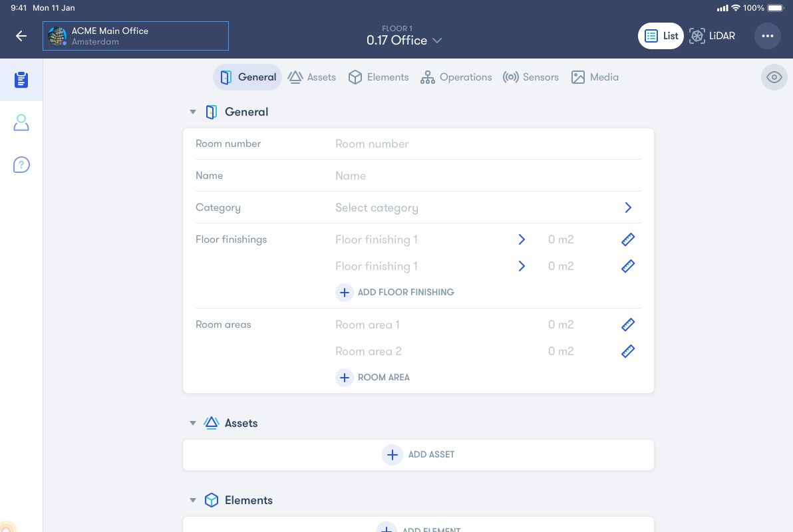Click the Room areas row label
Image resolution: width=793 pixels, height=532 pixels.
coord(223,325)
